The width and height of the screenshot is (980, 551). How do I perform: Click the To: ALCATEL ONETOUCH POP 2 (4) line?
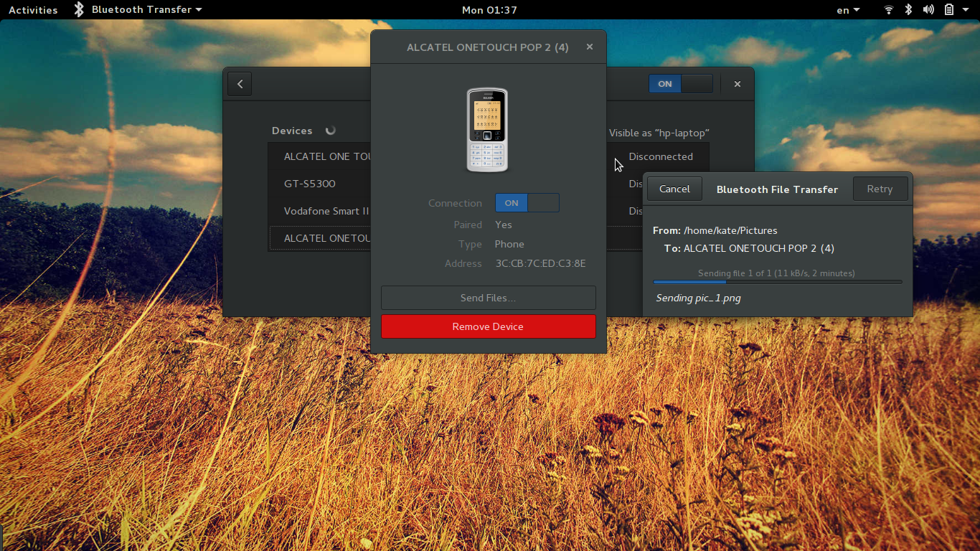tap(749, 248)
